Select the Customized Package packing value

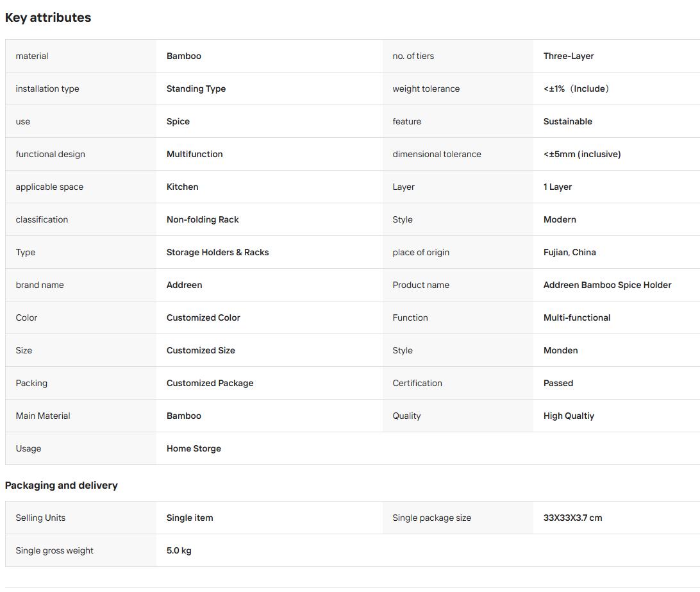(x=210, y=383)
